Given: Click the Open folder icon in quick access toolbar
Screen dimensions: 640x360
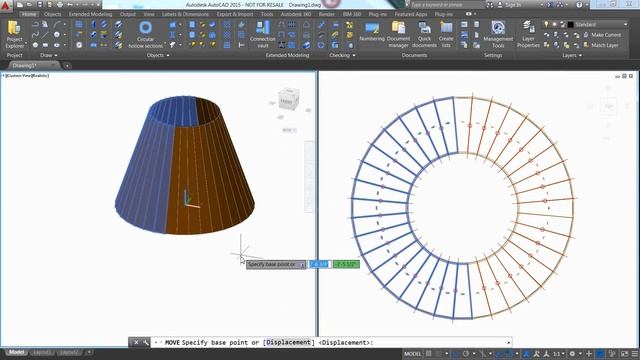Looking at the screenshot, I should [30, 4].
